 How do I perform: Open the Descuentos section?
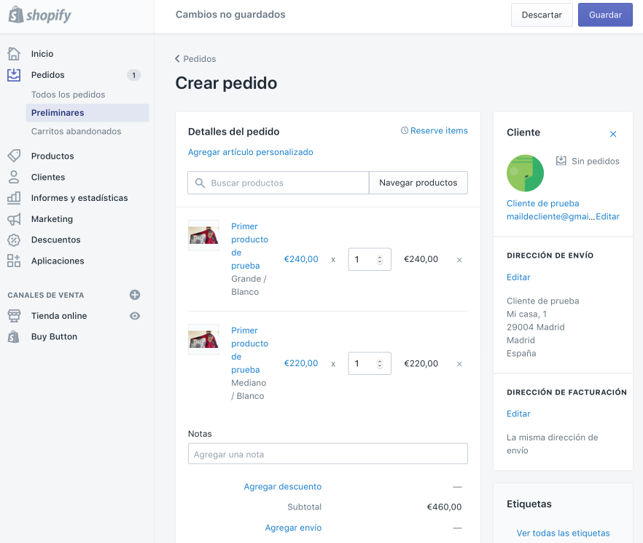pos(56,240)
